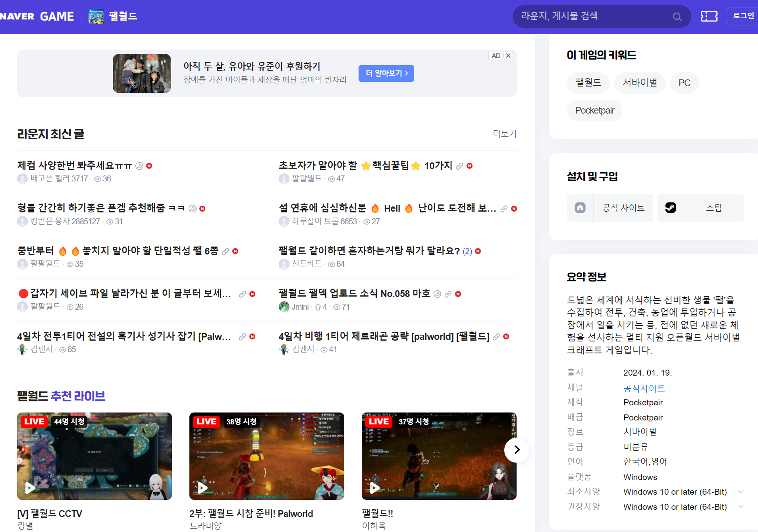Select the Pocketpair keyword tag
This screenshot has height=532, width=758.
pyautogui.click(x=595, y=110)
